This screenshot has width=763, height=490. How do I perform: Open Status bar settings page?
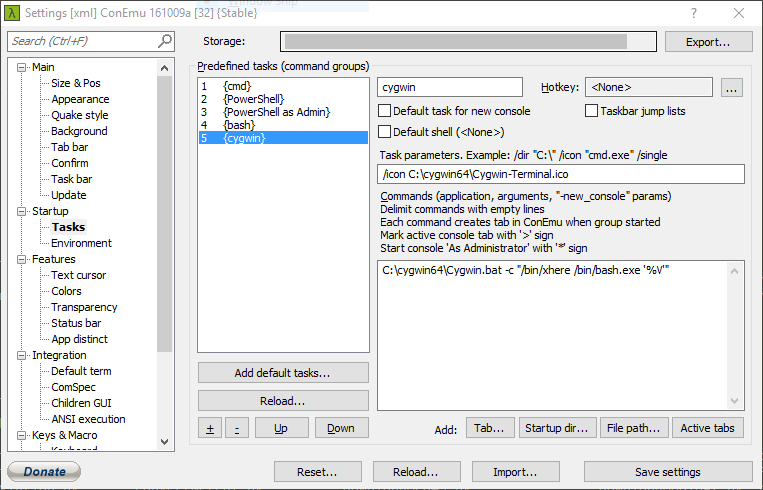pos(76,324)
